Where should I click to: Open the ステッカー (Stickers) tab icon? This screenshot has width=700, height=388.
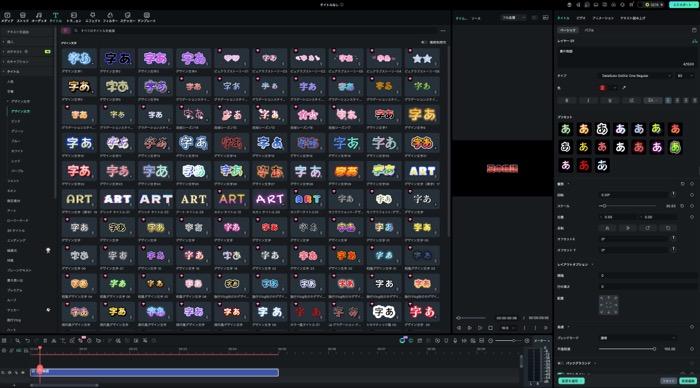127,17
